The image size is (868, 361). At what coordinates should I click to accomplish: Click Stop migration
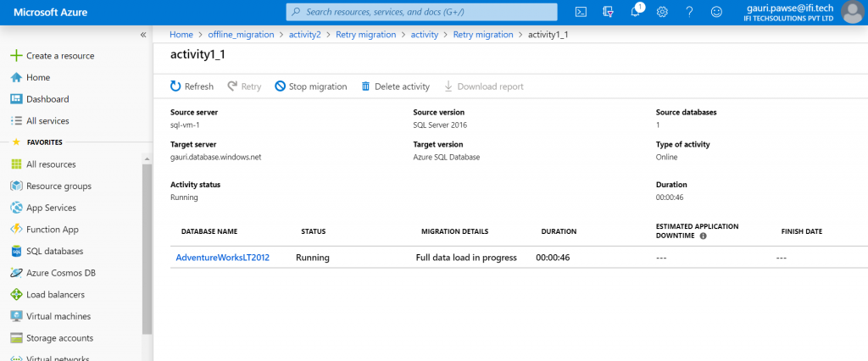point(310,86)
